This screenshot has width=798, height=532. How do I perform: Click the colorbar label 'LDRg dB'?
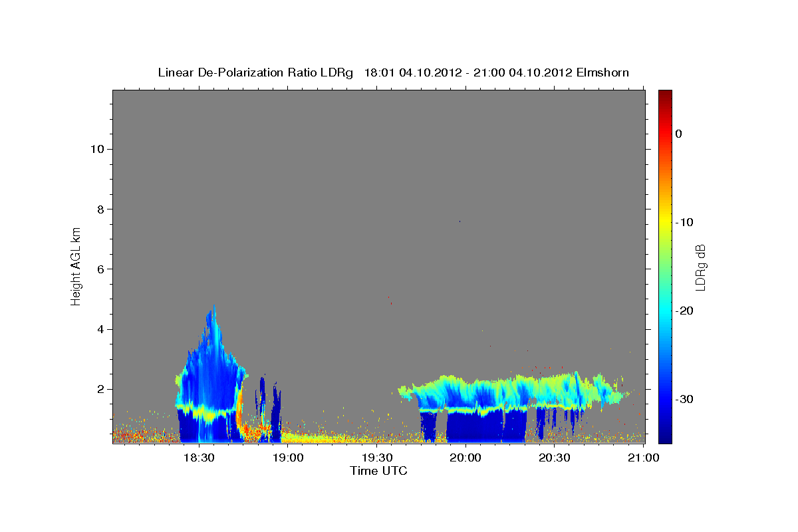pos(700,267)
